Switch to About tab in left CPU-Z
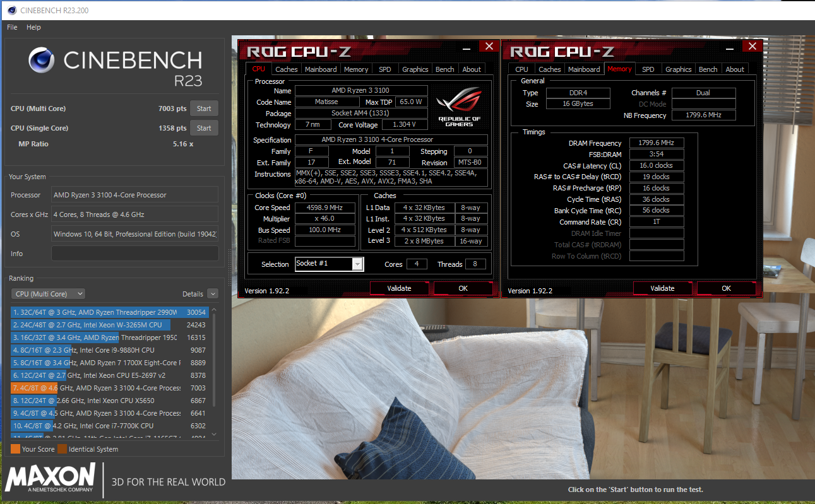This screenshot has width=815, height=504. tap(472, 69)
